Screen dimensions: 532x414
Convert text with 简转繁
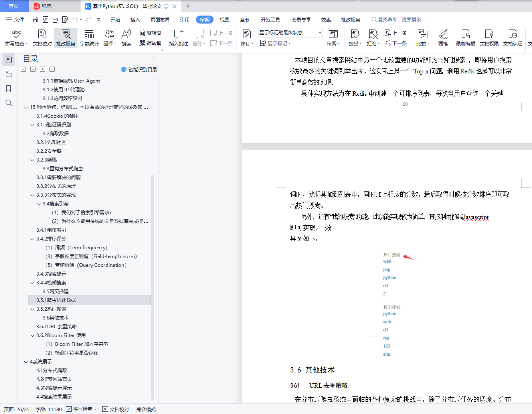tap(150, 43)
